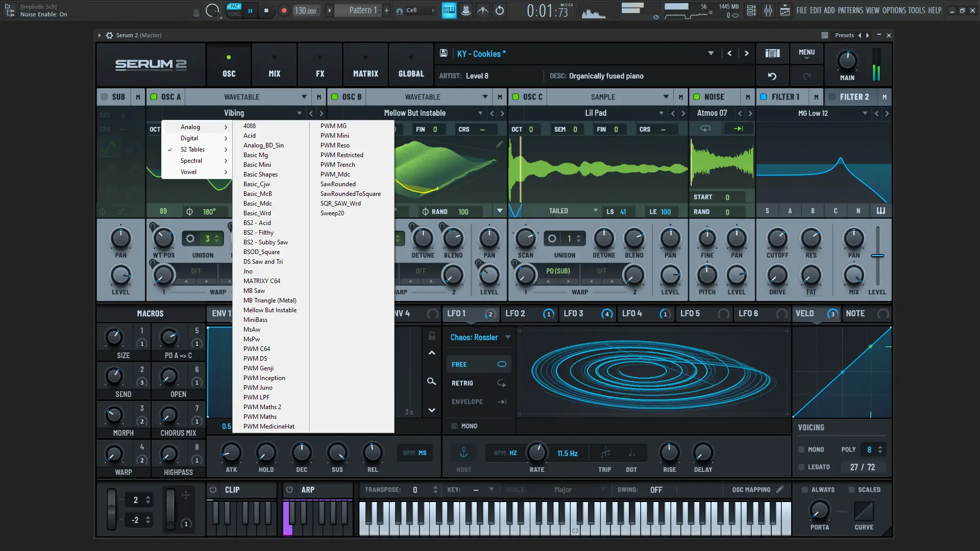Click the FL Studio record button
The width and height of the screenshot is (980, 551).
click(284, 10)
